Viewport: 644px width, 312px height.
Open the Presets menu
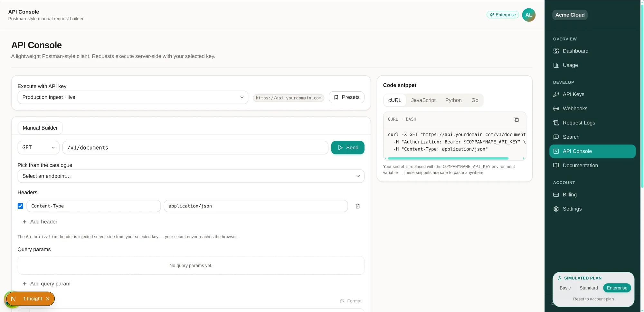346,97
